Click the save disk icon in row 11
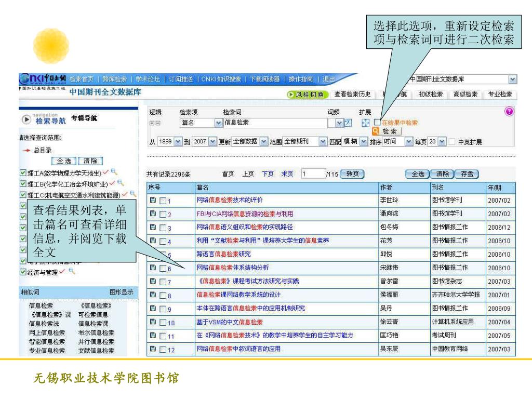The height and width of the screenshot is (399, 532). tap(153, 335)
